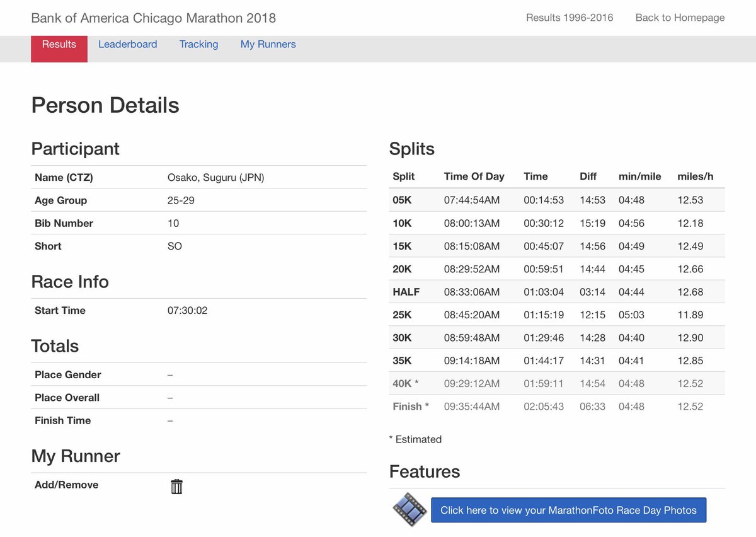This screenshot has height=537, width=756.
Task: Click the 10K diff 15:19
Action: pyautogui.click(x=592, y=223)
